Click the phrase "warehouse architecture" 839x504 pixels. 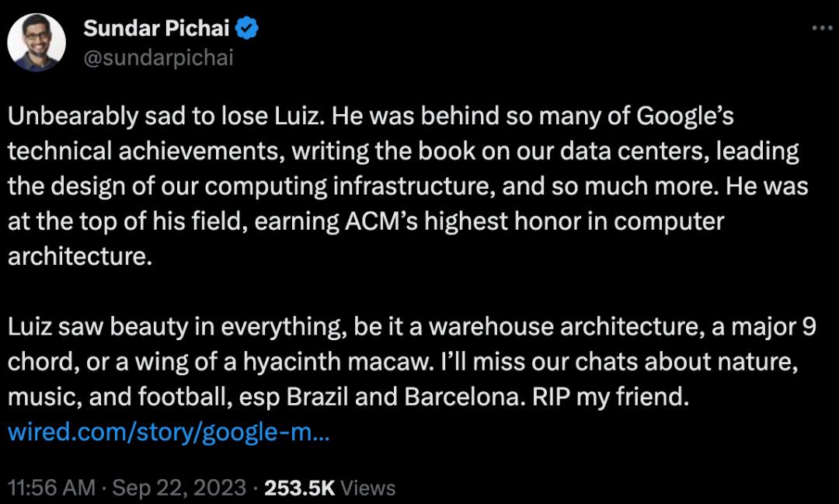coord(564,327)
